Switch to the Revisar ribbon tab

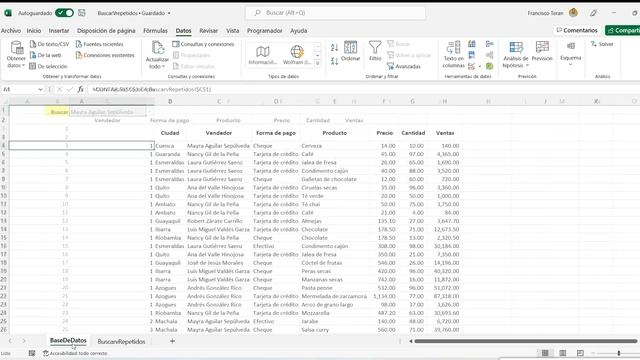pyautogui.click(x=208, y=31)
